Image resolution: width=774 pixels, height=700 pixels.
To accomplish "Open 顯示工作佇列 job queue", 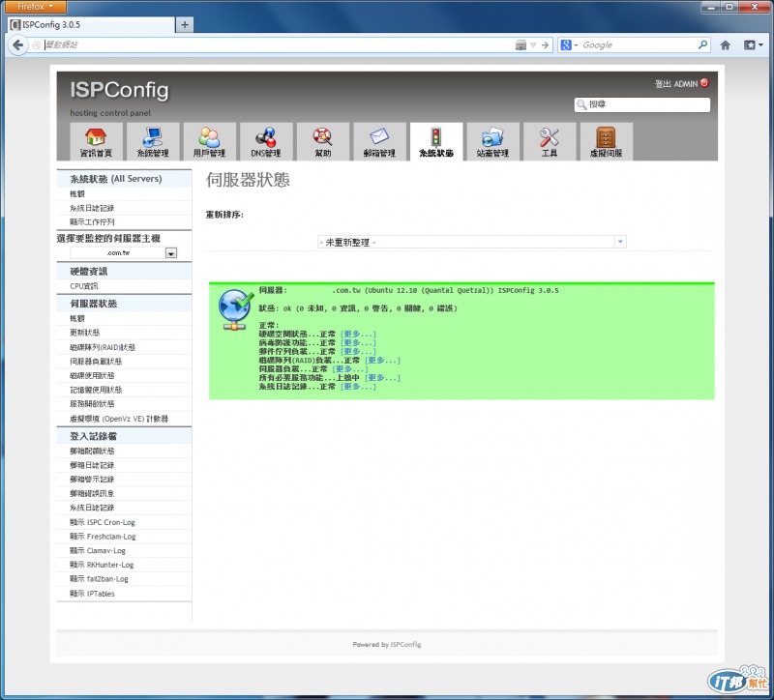I will pyautogui.click(x=92, y=222).
